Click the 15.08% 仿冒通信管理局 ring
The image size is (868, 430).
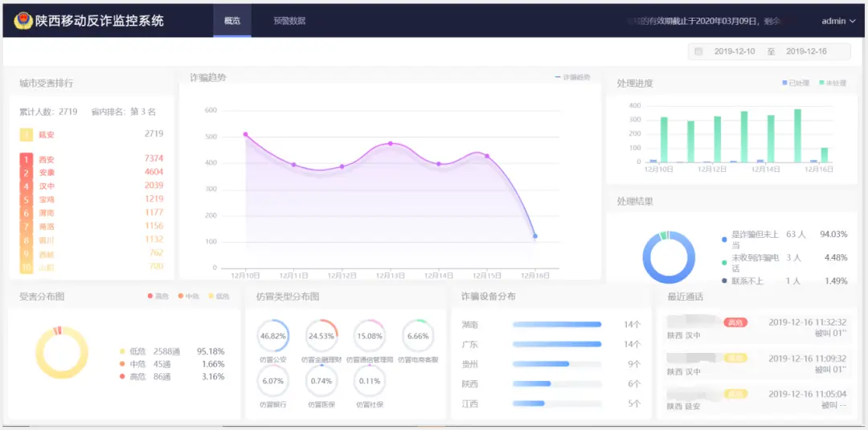369,336
